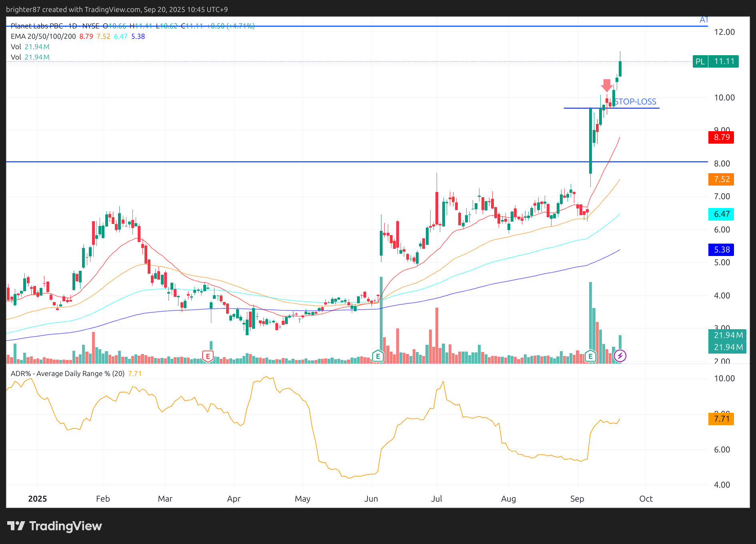Click the ADR% Average Daily Range legend
The width and height of the screenshot is (756, 544).
click(x=67, y=374)
